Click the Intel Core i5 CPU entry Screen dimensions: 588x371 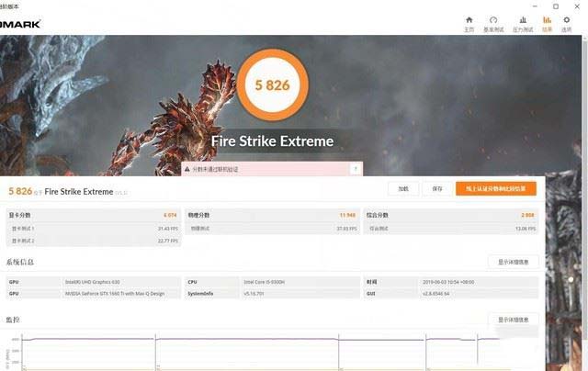click(x=264, y=282)
